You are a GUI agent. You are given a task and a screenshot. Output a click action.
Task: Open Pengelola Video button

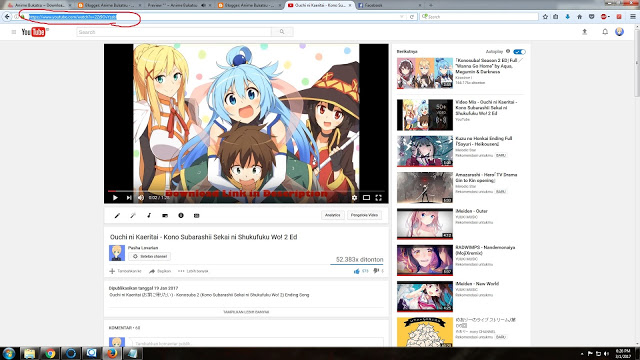click(364, 215)
